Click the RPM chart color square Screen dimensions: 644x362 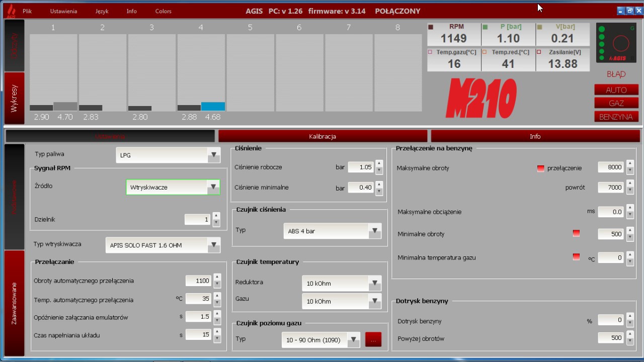tap(431, 27)
